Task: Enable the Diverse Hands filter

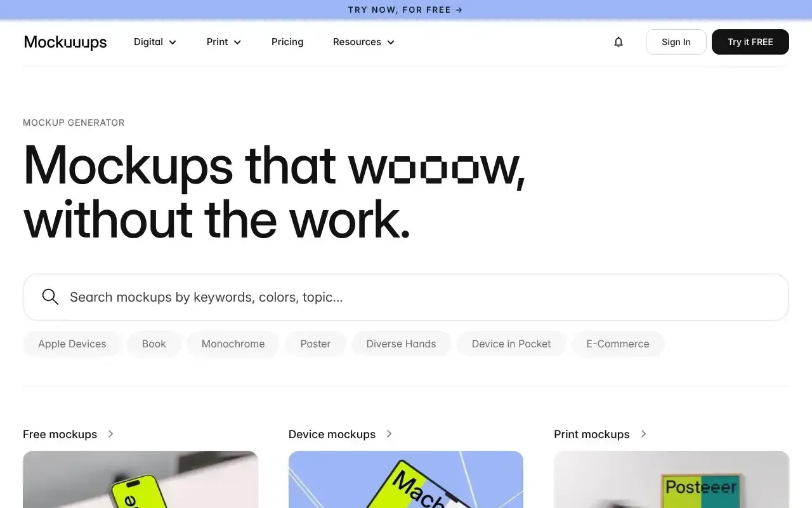Action: click(x=401, y=344)
